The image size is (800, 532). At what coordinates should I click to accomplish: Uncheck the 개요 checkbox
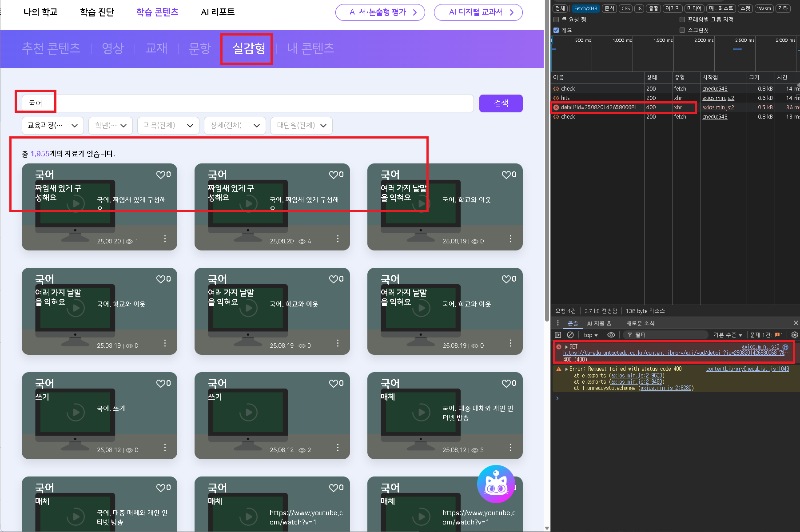[556, 30]
